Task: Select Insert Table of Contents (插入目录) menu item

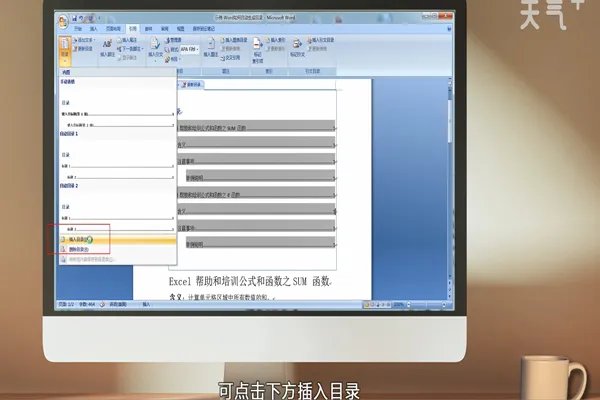Action: pyautogui.click(x=117, y=240)
